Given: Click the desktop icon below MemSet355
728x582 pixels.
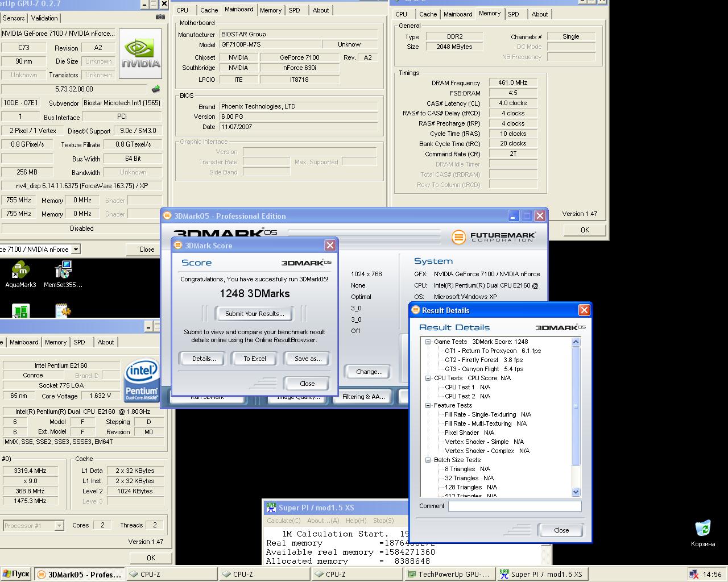Looking at the screenshot, I should [x=63, y=311].
